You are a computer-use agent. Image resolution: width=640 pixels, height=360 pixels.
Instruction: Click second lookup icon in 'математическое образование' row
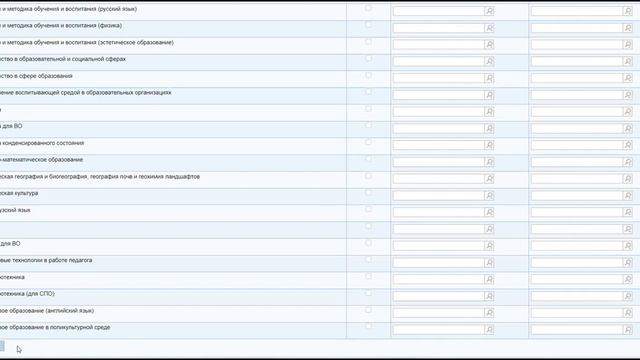click(x=627, y=162)
